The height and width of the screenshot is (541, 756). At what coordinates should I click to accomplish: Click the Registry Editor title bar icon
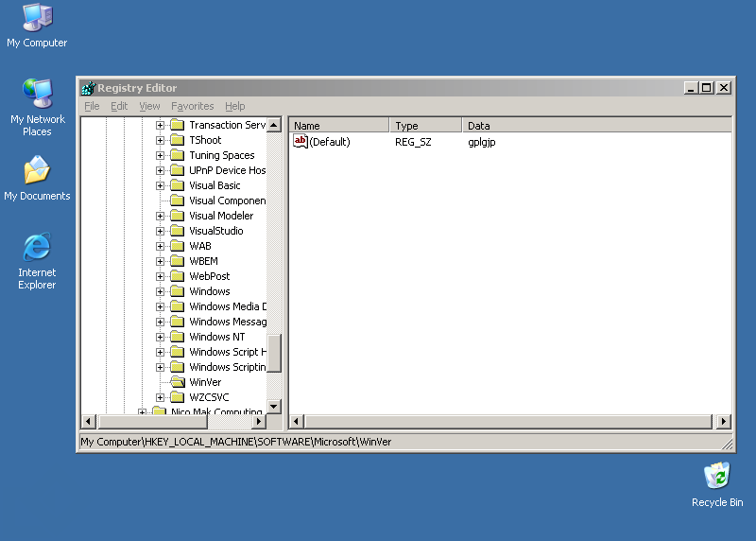click(x=88, y=88)
